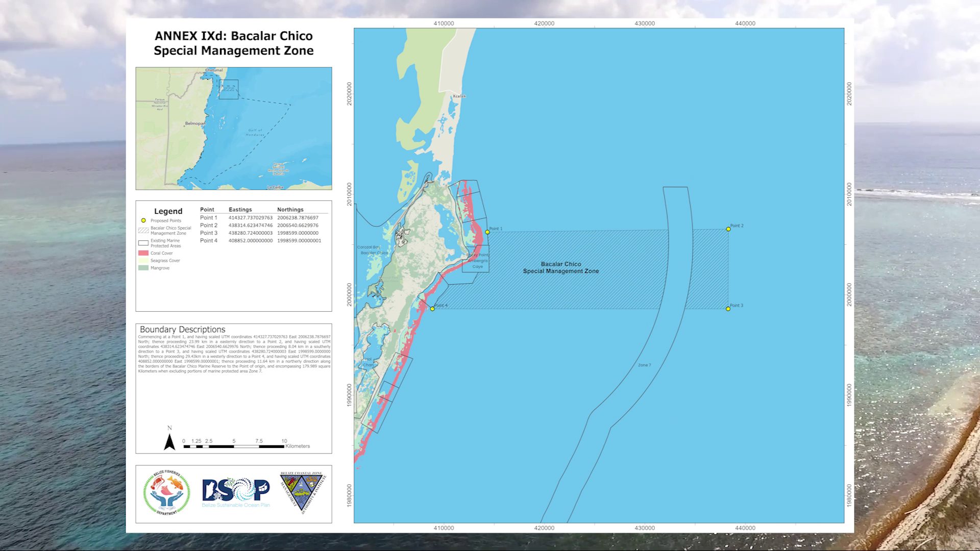Image resolution: width=980 pixels, height=551 pixels.
Task: Click the 'Coral Cover' legend text
Action: (x=162, y=254)
